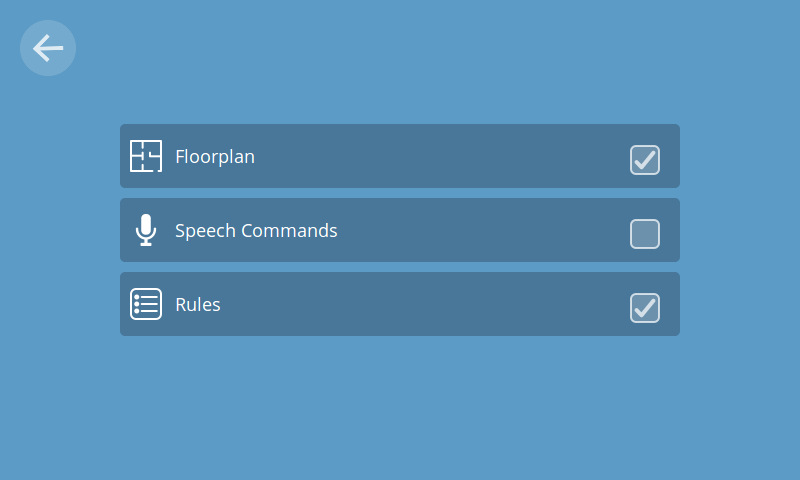This screenshot has height=480, width=800.
Task: Enable the Speech Commands checkbox
Action: pos(645,234)
